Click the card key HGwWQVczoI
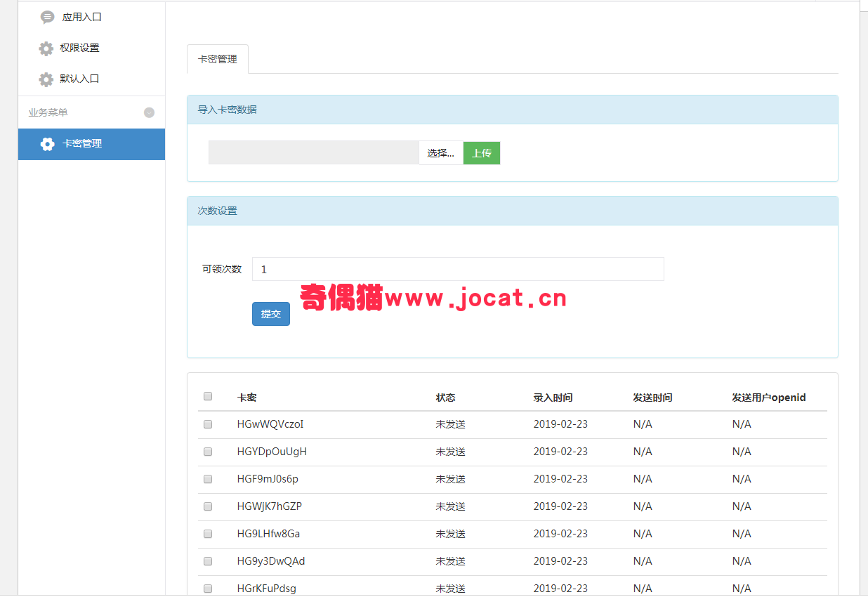The image size is (868, 597). click(x=270, y=424)
